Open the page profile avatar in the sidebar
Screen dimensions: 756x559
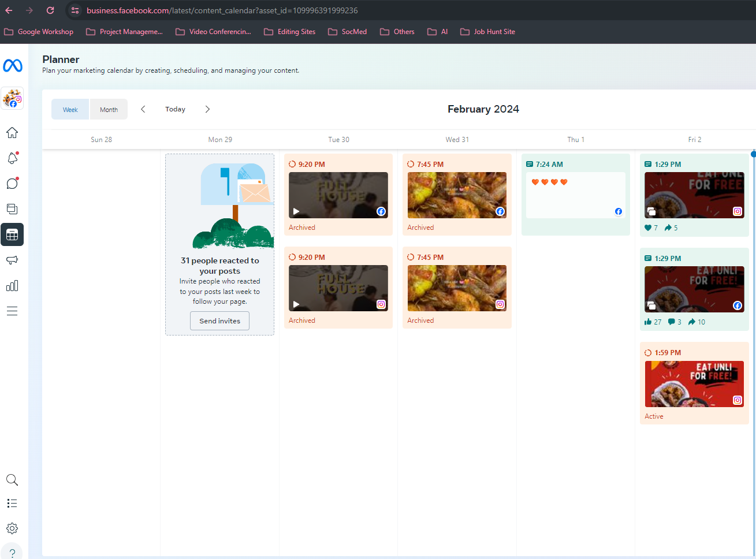pyautogui.click(x=12, y=98)
